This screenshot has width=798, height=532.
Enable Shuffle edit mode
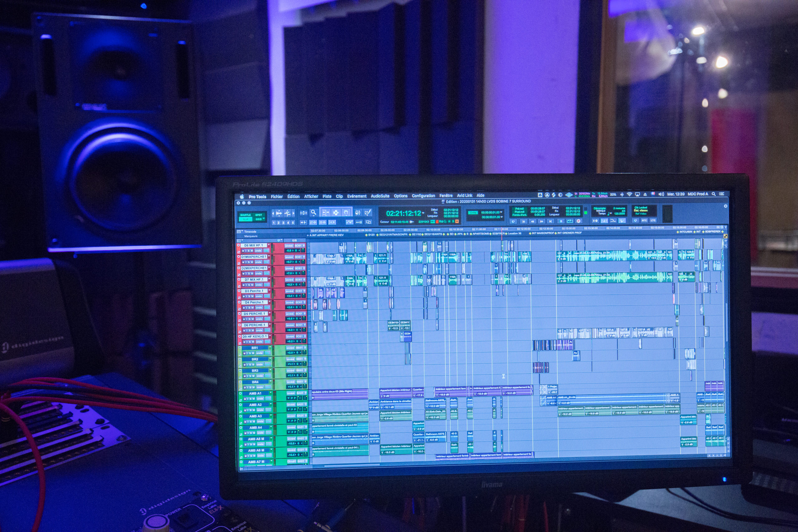click(245, 215)
